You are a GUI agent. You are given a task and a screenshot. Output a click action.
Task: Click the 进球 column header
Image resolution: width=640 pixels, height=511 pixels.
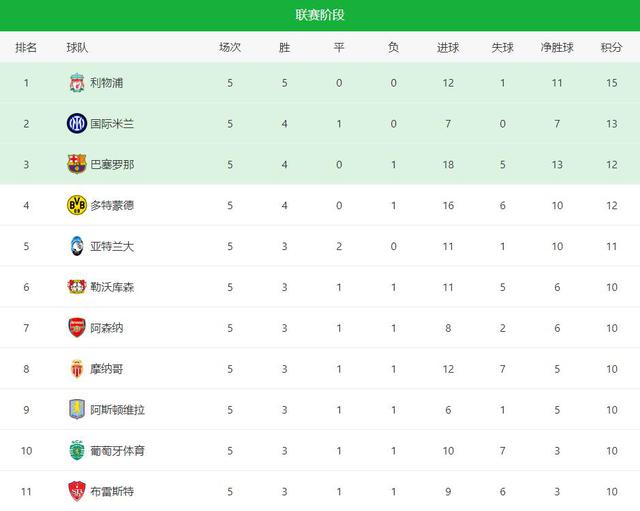448,47
